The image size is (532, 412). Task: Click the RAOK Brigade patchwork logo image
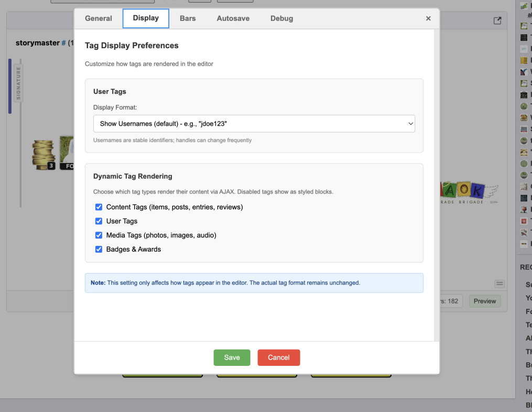[x=468, y=192]
